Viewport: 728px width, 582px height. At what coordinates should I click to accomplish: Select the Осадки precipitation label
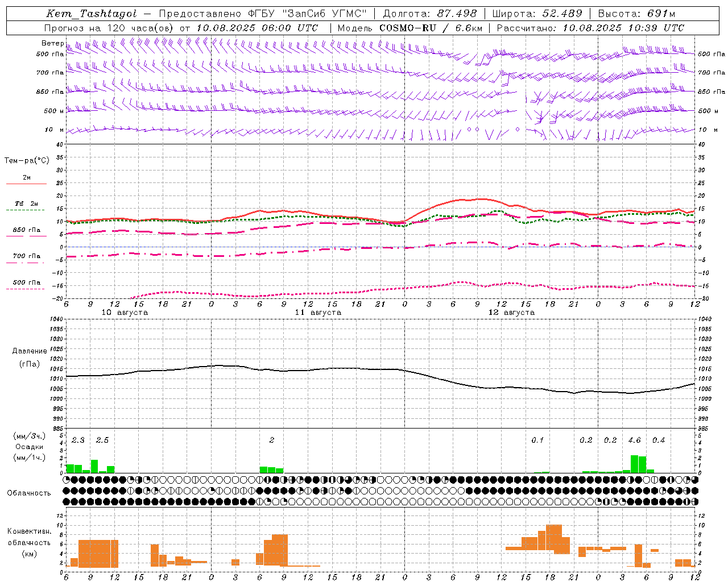(29, 447)
